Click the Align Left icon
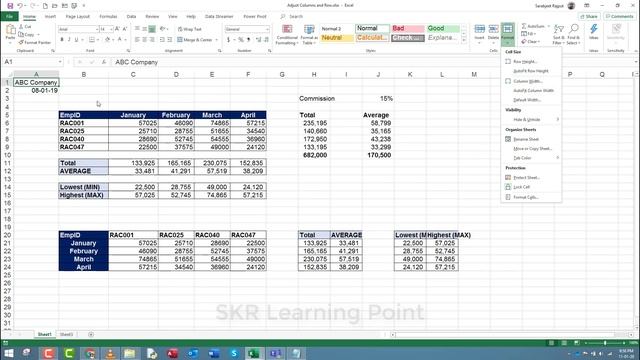 [x=137, y=40]
